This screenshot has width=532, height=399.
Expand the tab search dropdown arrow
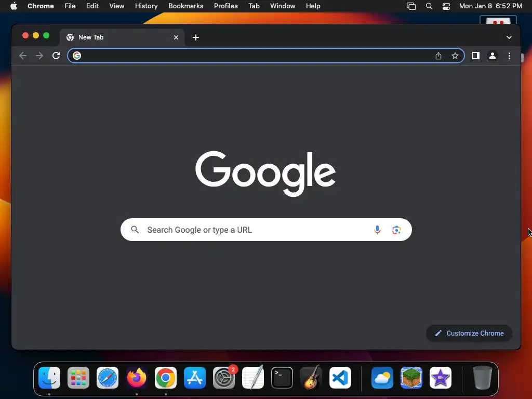509,37
